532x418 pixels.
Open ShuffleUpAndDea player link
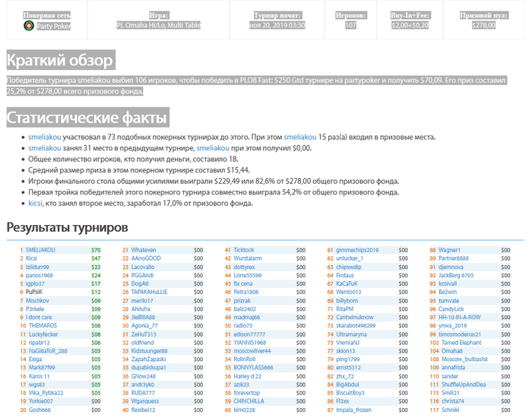[464, 385]
